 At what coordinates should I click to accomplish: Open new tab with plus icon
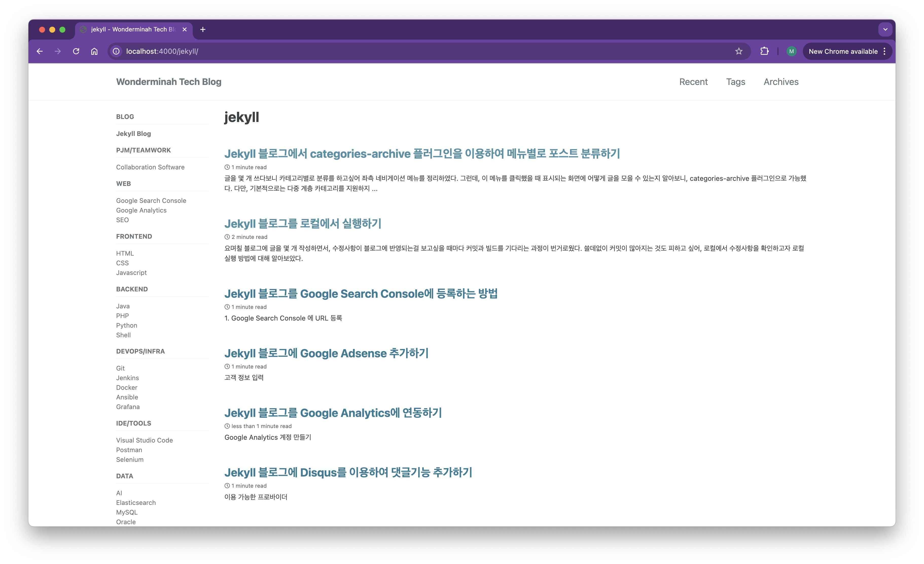tap(203, 29)
